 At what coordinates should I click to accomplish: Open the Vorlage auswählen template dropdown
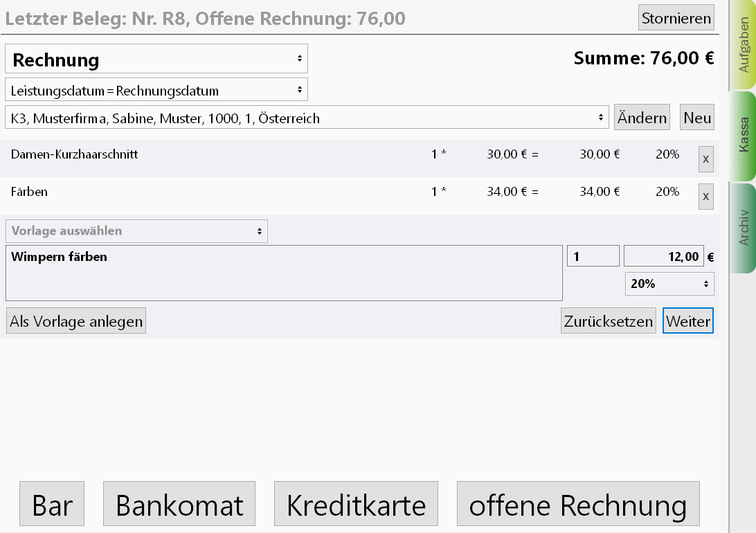click(136, 231)
